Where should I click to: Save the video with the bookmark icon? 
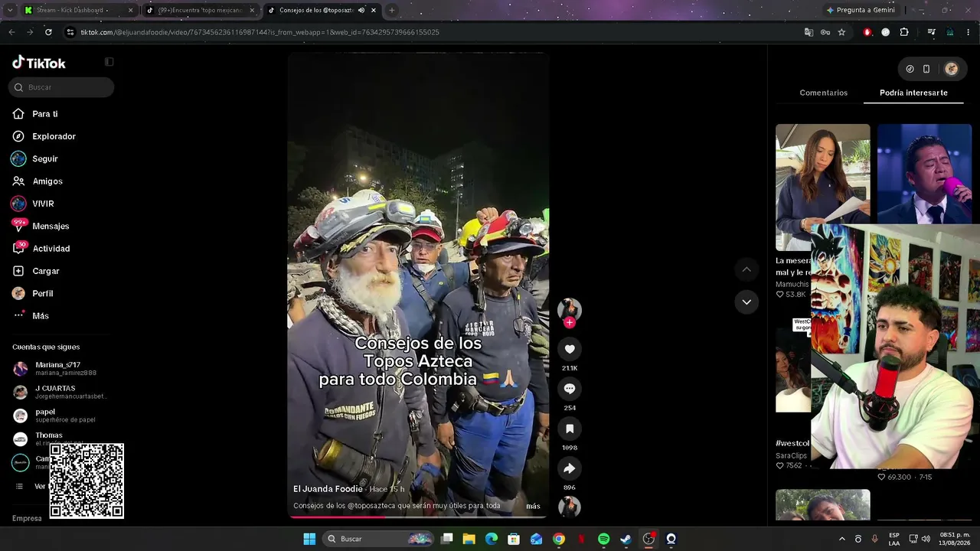pos(570,429)
